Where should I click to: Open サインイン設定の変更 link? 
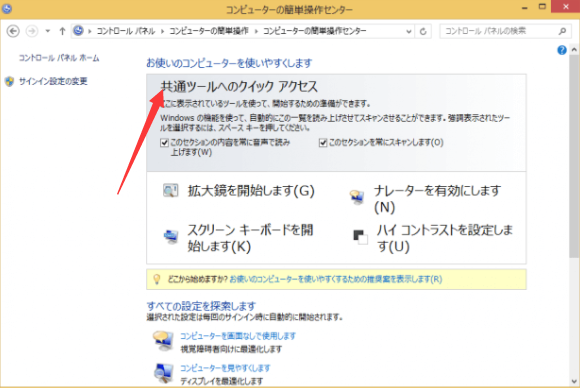click(53, 81)
